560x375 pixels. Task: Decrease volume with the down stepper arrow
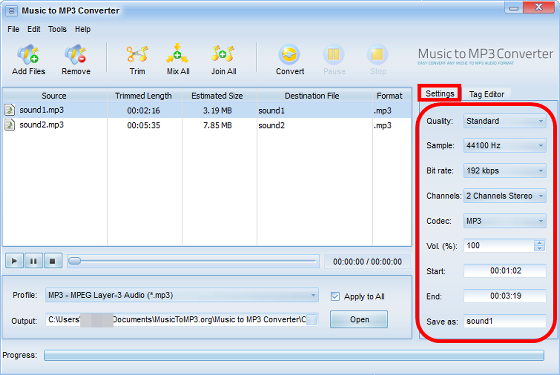pos(540,249)
